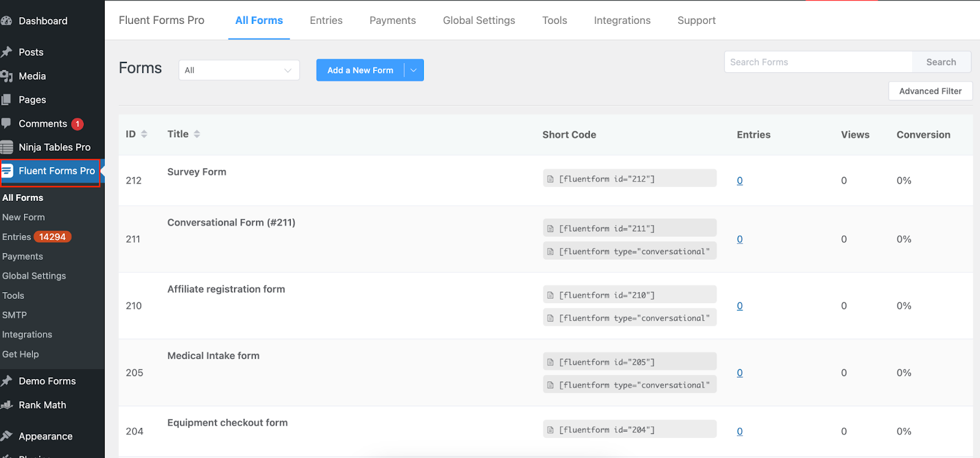
Task: Click the Comments bubble icon
Action: [x=6, y=123]
